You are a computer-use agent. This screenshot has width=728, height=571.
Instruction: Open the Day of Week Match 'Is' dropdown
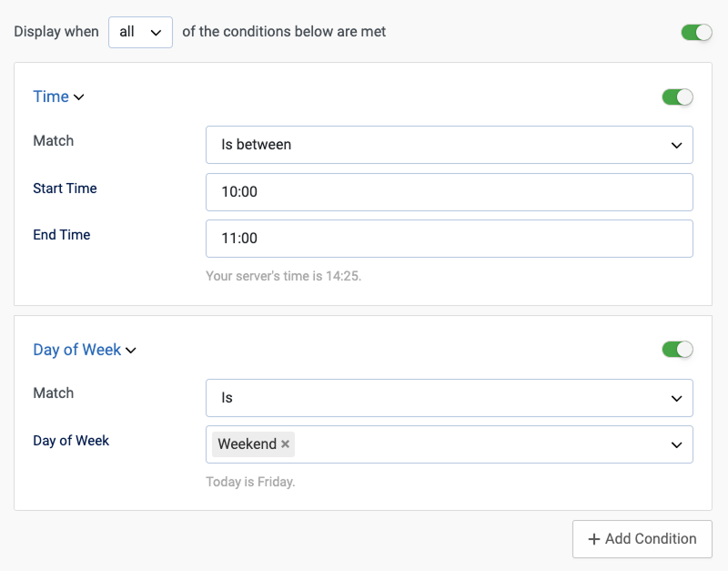pyautogui.click(x=449, y=398)
